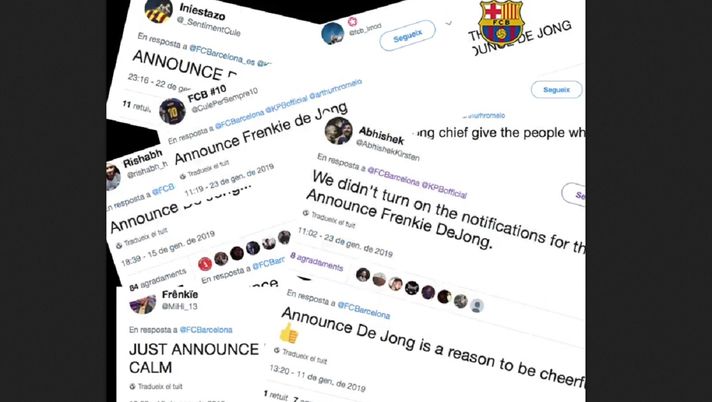Click the @fcb_lmoo round avatar

click(332, 34)
